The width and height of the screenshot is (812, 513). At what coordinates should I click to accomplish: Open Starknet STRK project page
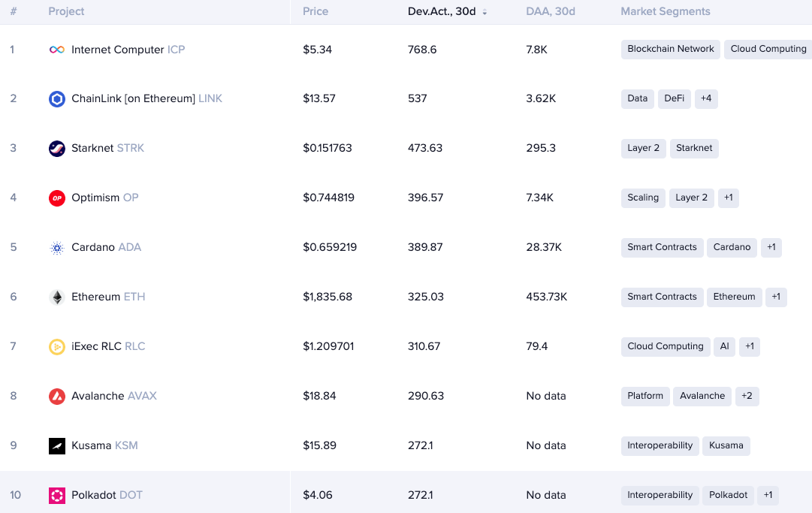[x=107, y=148]
